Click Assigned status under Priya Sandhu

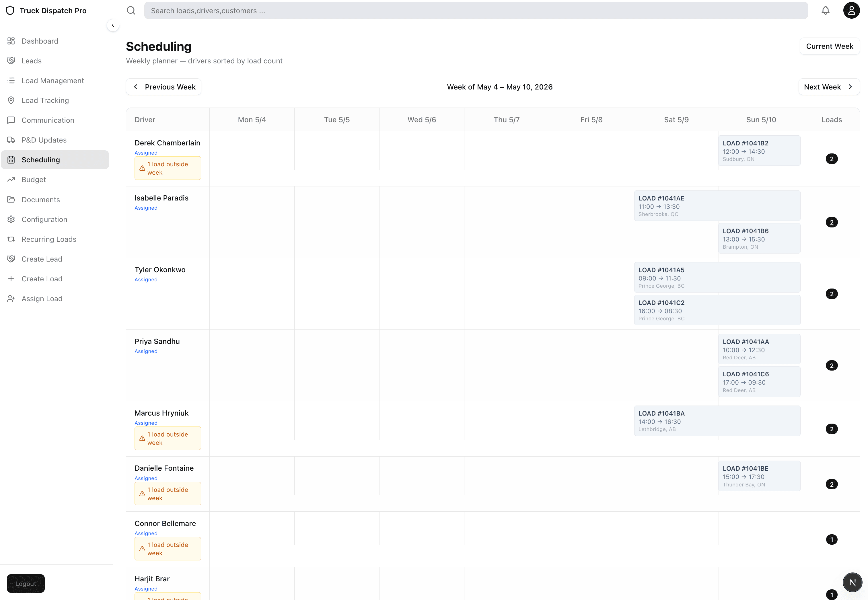click(x=146, y=351)
